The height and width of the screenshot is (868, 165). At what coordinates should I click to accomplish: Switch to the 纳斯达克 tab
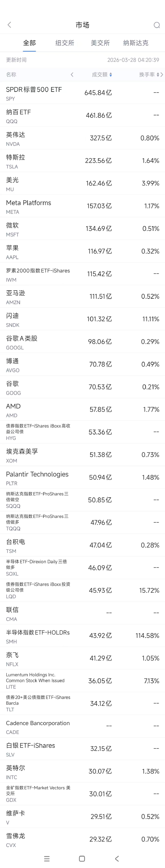pos(136,43)
